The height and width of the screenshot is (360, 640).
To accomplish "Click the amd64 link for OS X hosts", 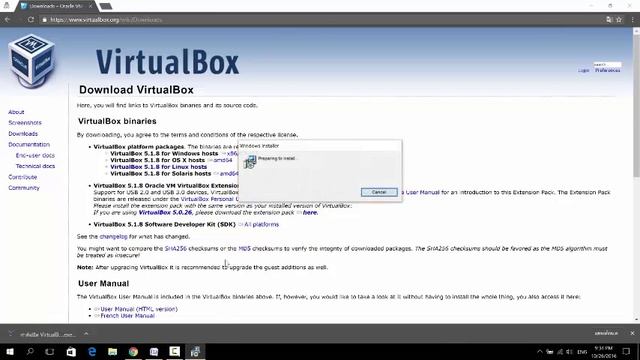I will [222, 160].
